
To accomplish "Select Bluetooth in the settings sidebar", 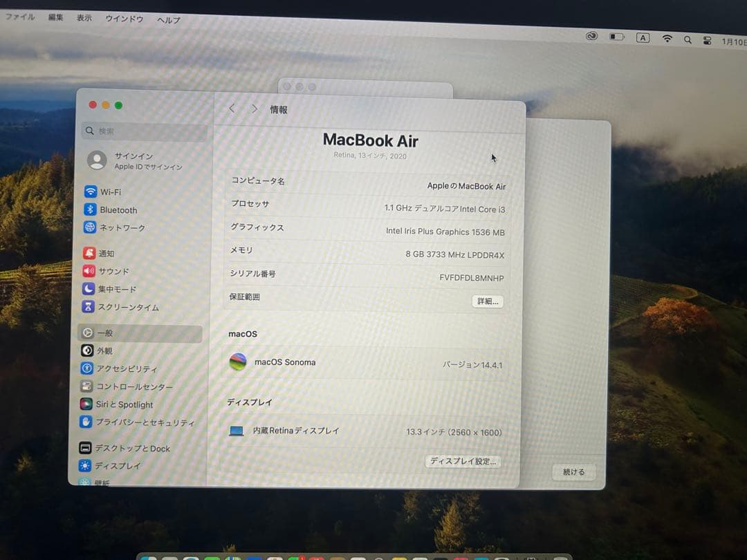I will coord(118,209).
